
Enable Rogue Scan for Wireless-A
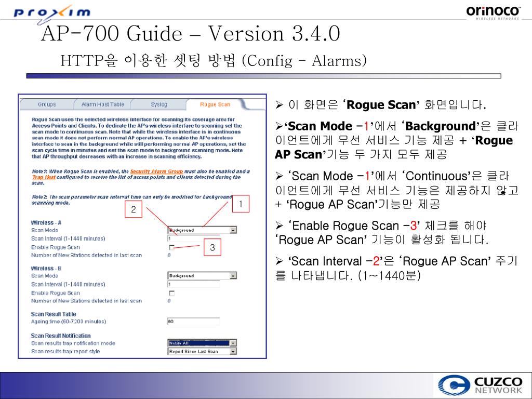tap(171, 247)
